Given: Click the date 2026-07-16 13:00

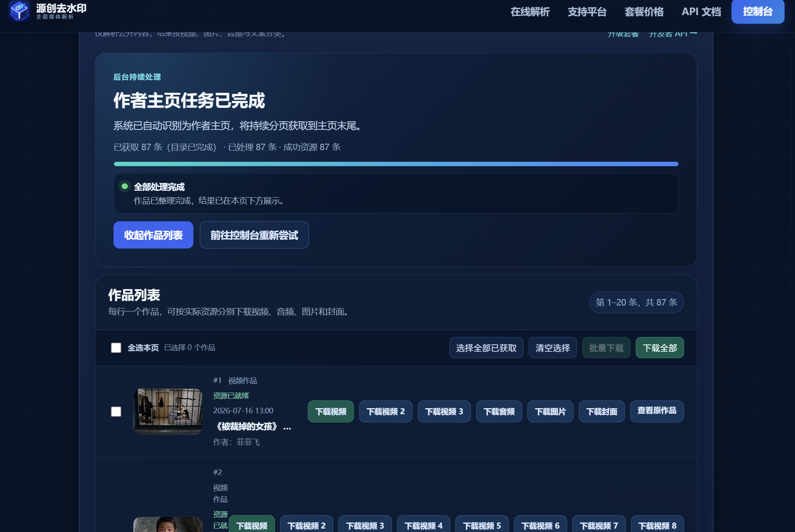Looking at the screenshot, I should 243,411.
